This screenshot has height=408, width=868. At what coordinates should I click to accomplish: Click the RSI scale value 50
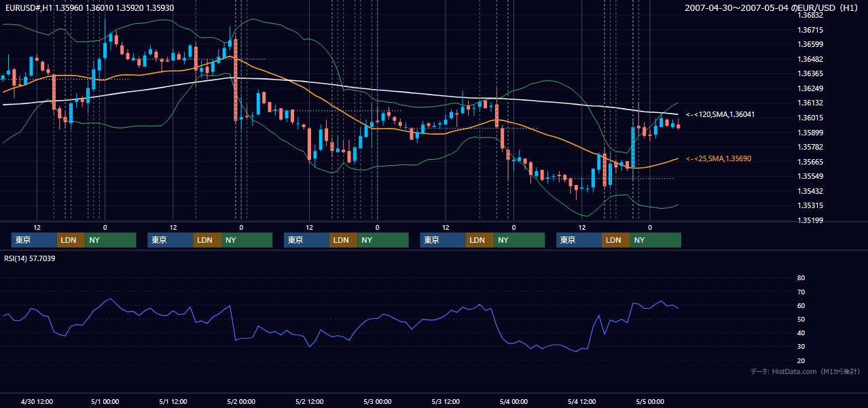pos(801,319)
